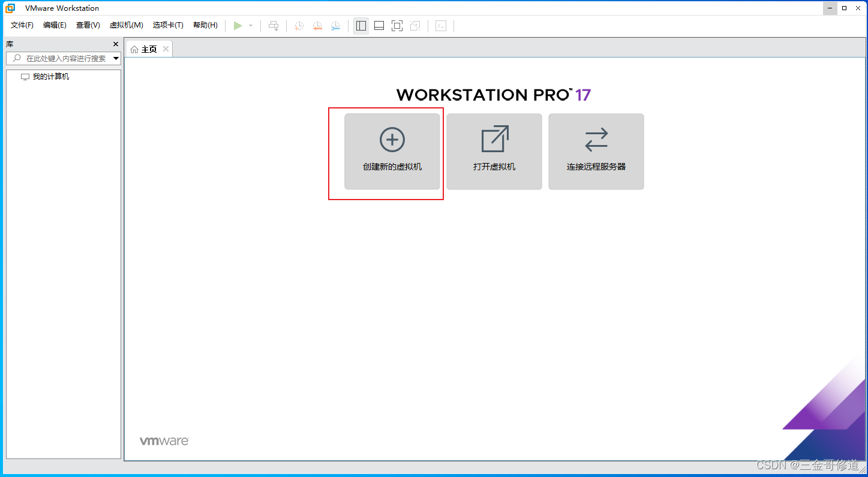Click the search magnifier icon in library
Screen dimensions: 868x477
click(x=17, y=58)
